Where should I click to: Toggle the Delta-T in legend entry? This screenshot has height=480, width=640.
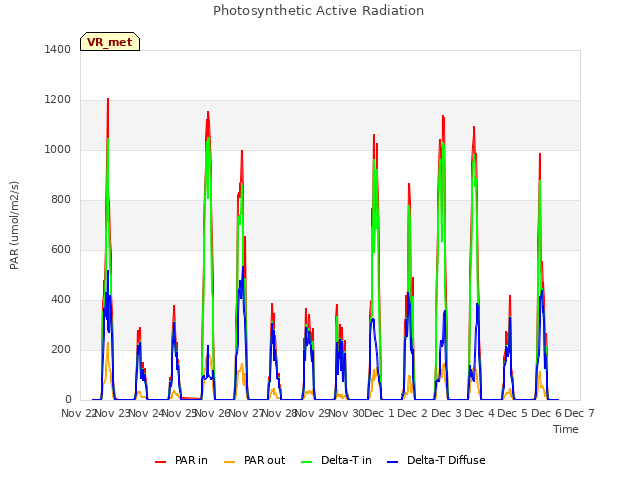coord(336,460)
